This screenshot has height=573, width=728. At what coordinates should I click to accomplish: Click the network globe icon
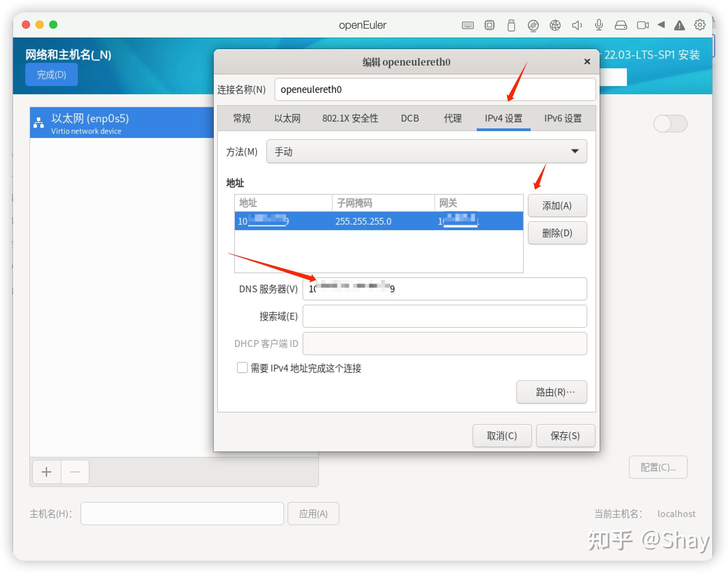tap(555, 25)
